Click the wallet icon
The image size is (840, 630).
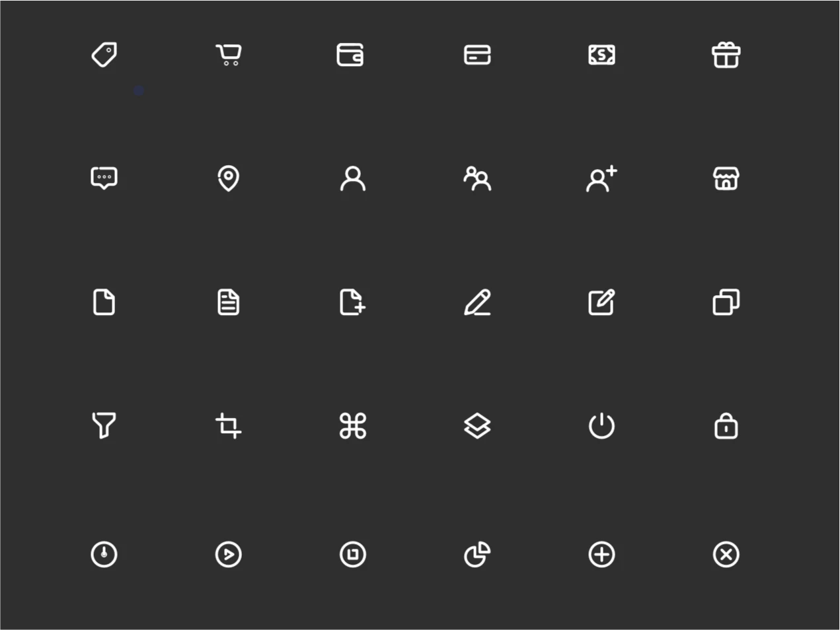[x=350, y=55]
